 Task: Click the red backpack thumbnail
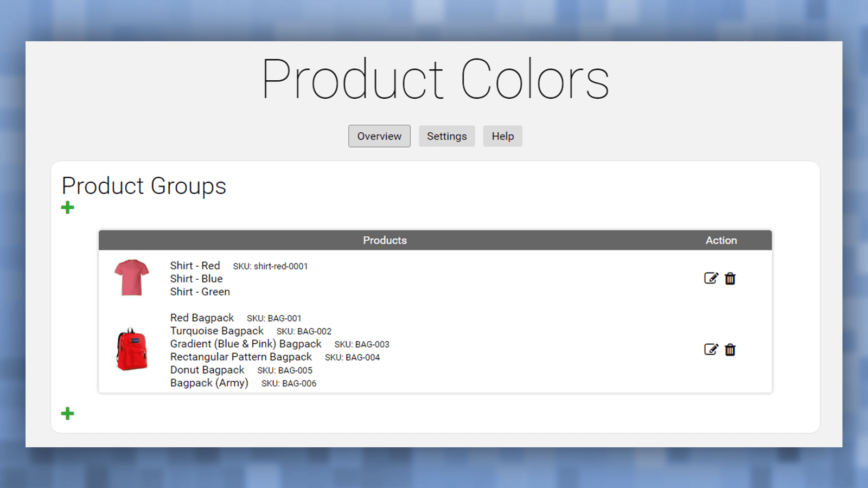(x=132, y=350)
